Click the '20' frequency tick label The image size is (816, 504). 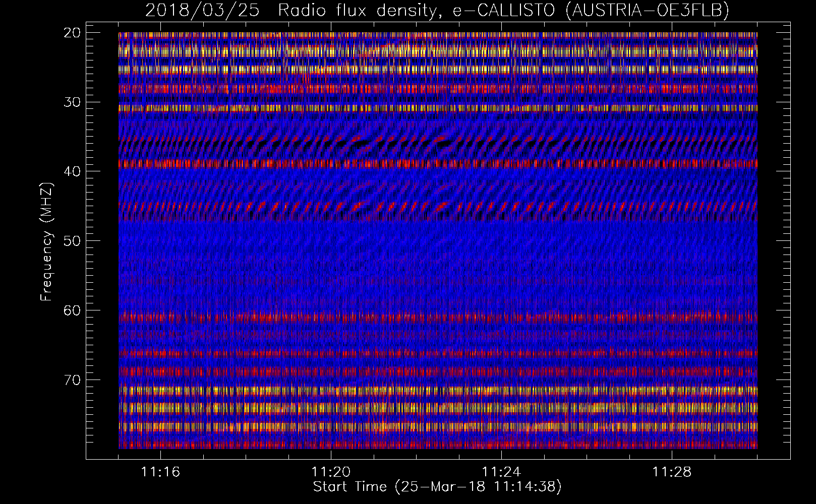(x=73, y=33)
